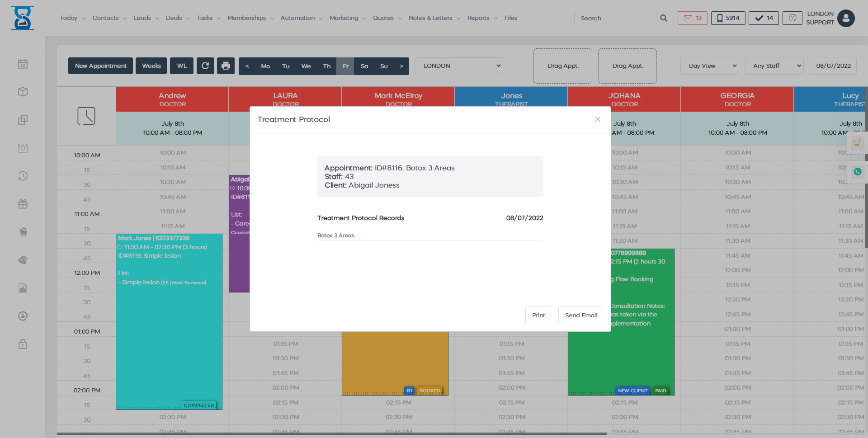This screenshot has width=868, height=438.
Task: Click the printer icon in calendar toolbar
Action: [226, 66]
